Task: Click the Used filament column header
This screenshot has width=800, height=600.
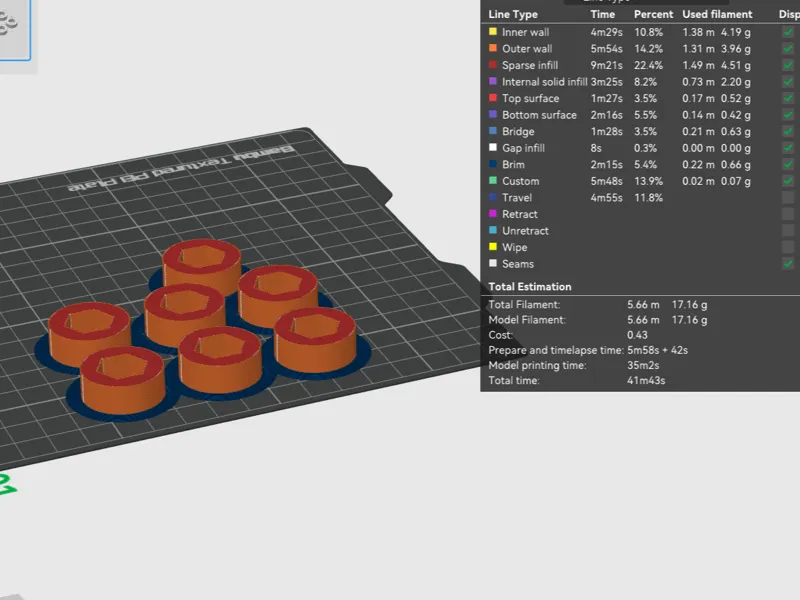Action: point(717,14)
